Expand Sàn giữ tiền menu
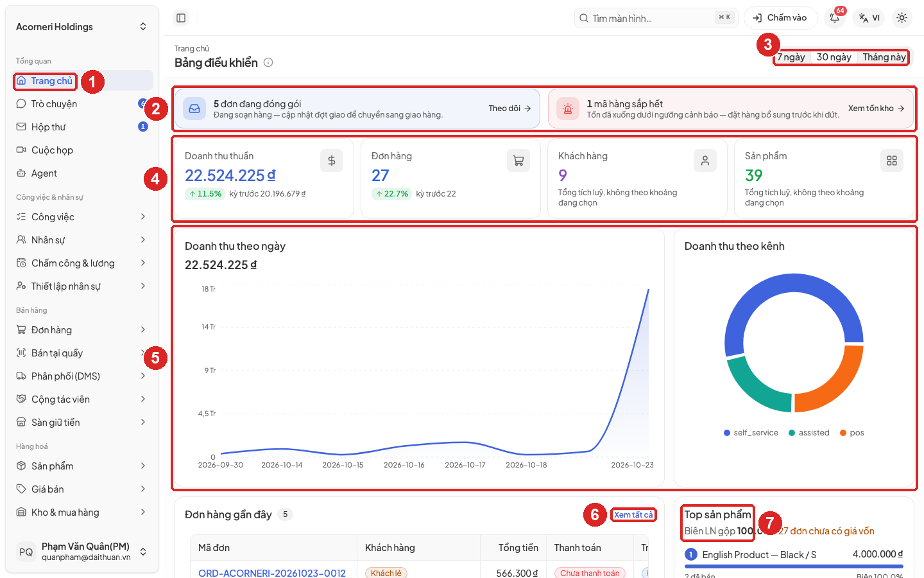Image resolution: width=924 pixels, height=578 pixels. coord(82,422)
